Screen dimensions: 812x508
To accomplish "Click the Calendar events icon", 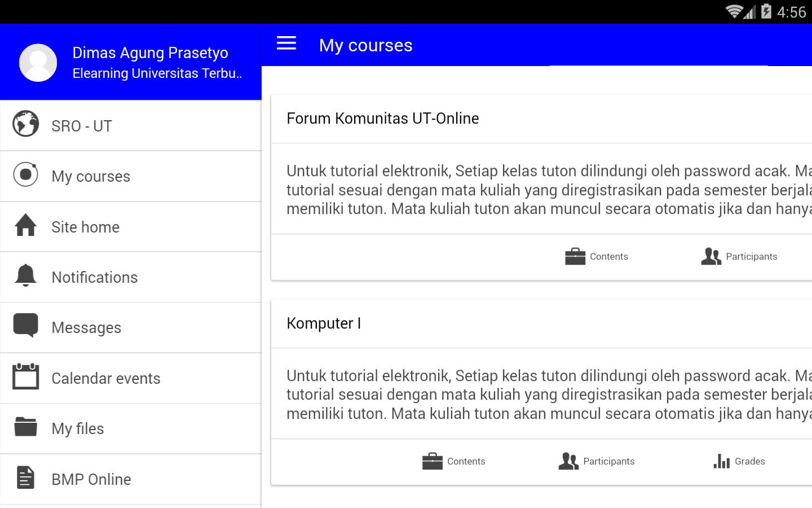I will pos(26,377).
